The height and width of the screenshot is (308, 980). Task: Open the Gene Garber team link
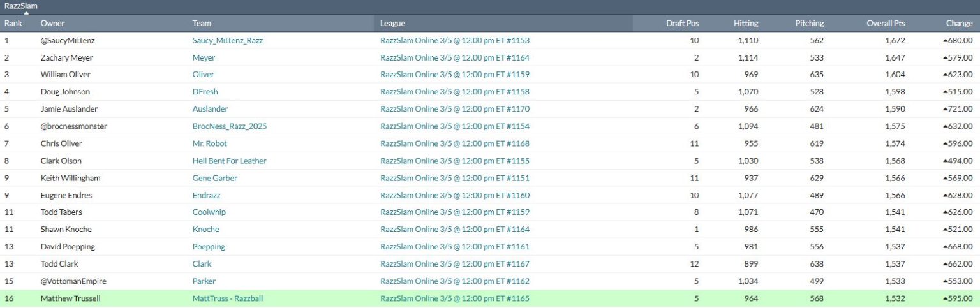click(x=215, y=178)
